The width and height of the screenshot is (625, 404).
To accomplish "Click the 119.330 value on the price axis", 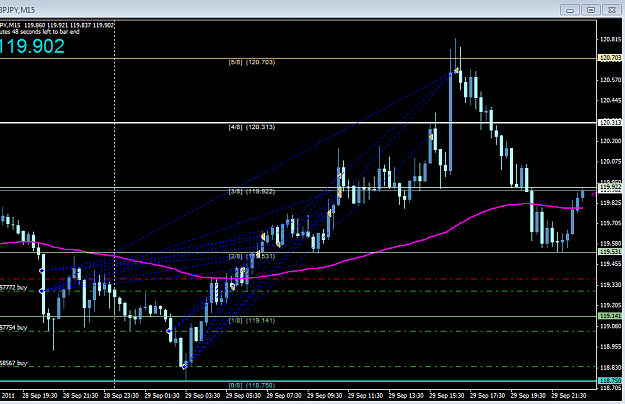I will pos(610,285).
